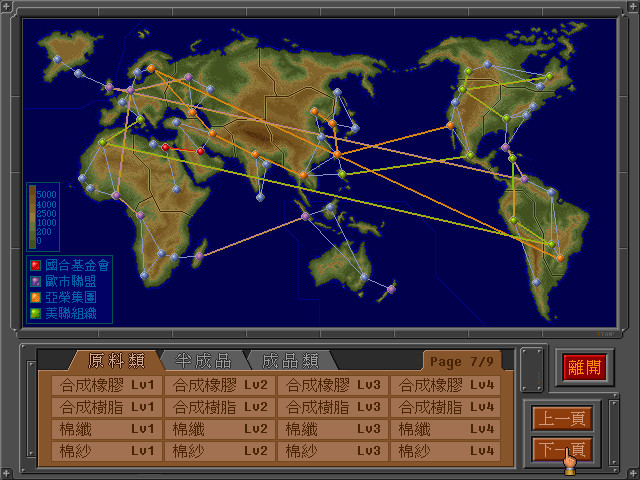
Task: Select the green city node in Morocco
Action: [x=103, y=142]
